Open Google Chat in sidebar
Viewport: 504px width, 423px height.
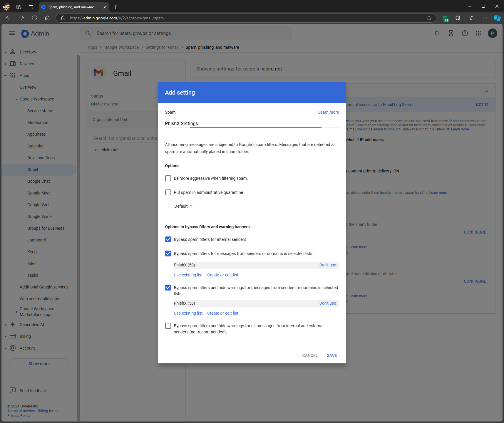[x=39, y=181]
